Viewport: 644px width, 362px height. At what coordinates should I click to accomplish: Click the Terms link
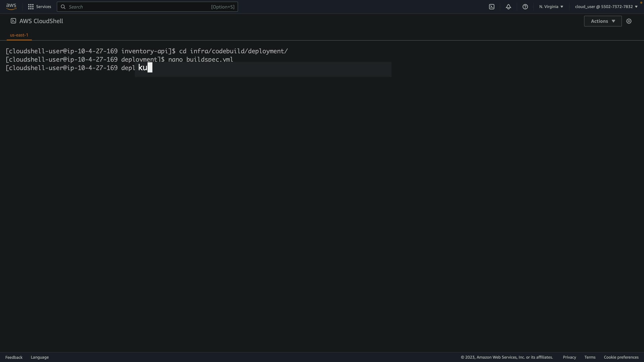tap(590, 357)
